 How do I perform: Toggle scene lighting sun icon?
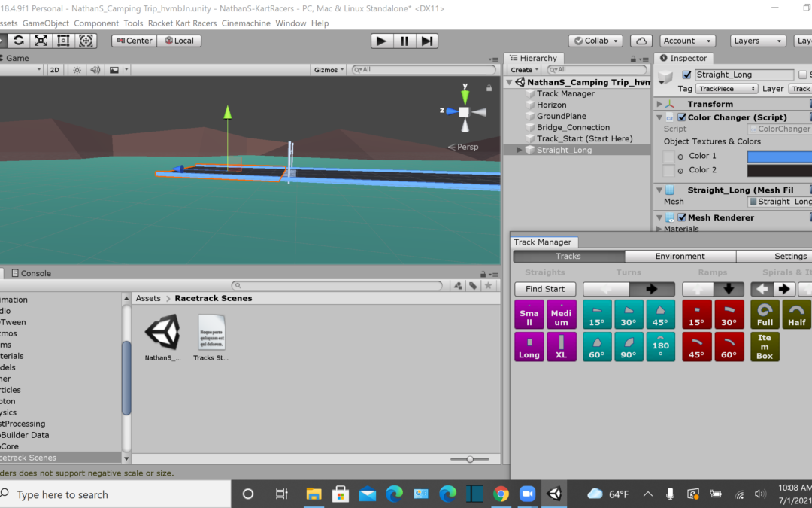pos(77,70)
